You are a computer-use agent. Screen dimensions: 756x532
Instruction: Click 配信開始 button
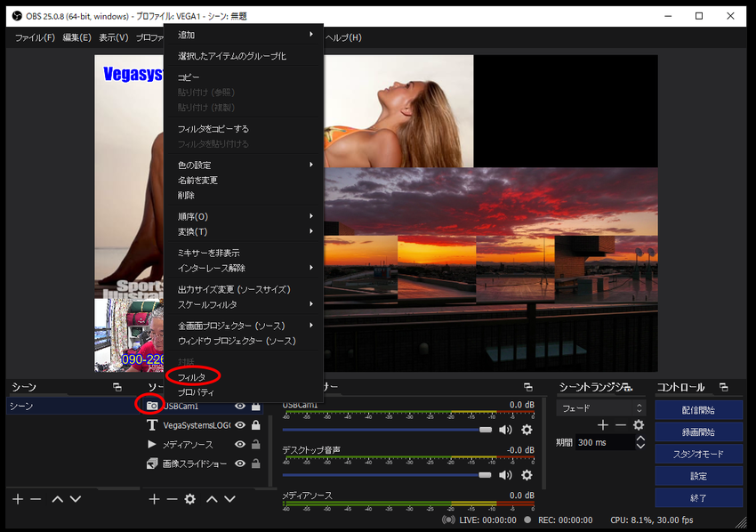pyautogui.click(x=698, y=410)
